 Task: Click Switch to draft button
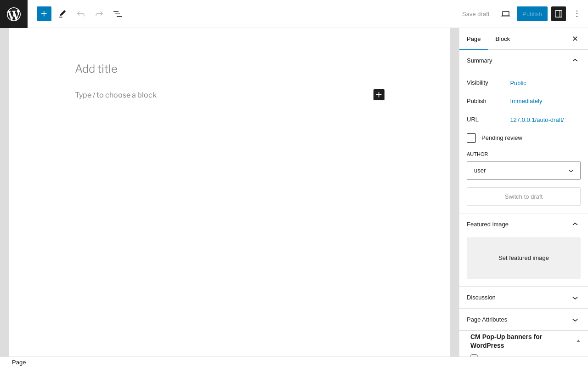pos(524,196)
